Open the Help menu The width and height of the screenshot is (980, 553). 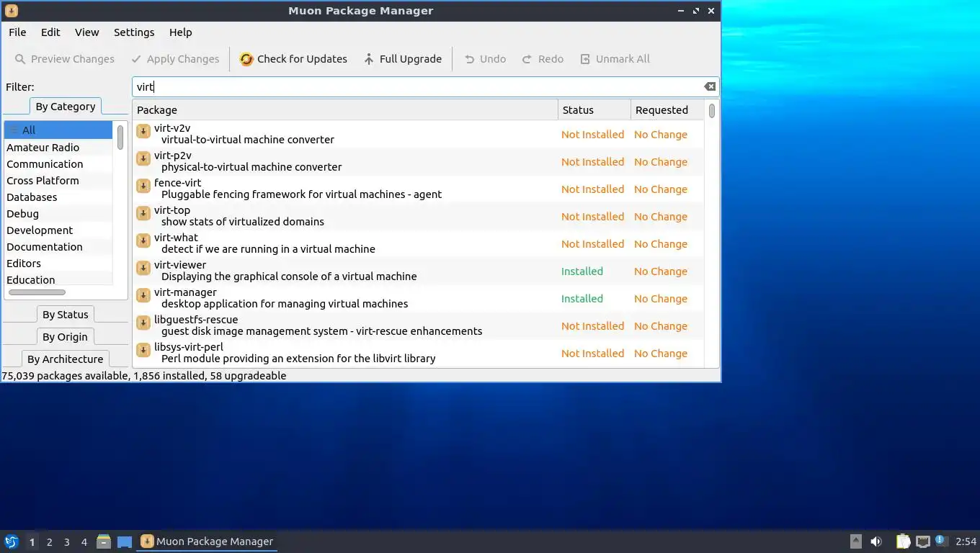[x=180, y=32]
